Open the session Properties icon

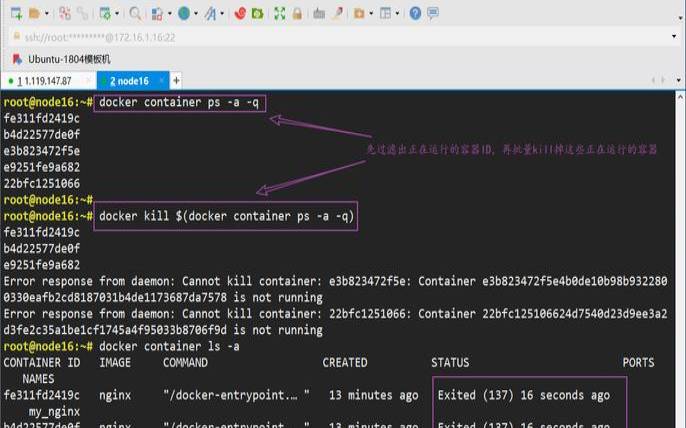105,14
